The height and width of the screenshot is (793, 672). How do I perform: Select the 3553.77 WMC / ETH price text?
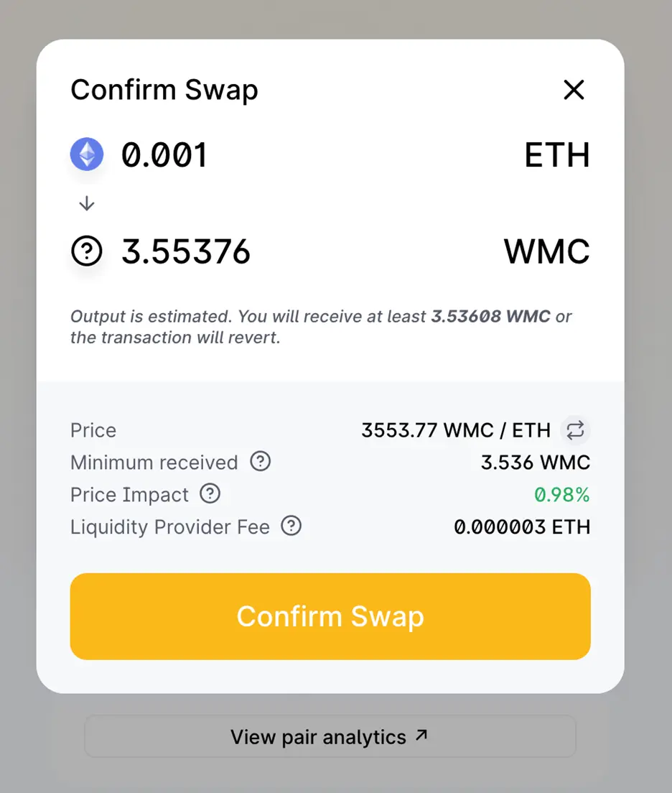(456, 430)
